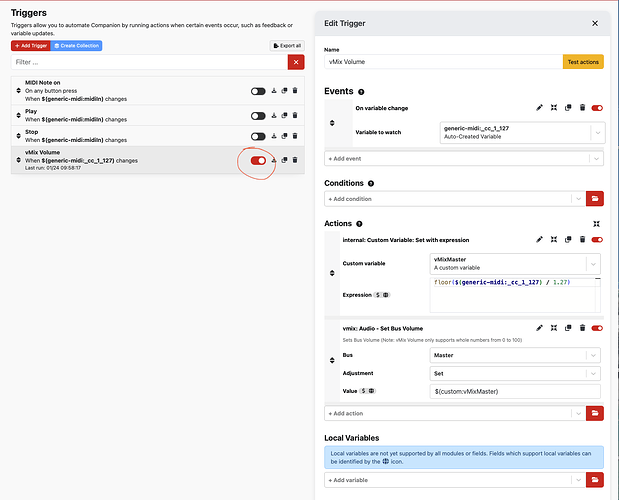The width and height of the screenshot is (619, 500).
Task: Export the MIDI Note on trigger
Action: 273,91
